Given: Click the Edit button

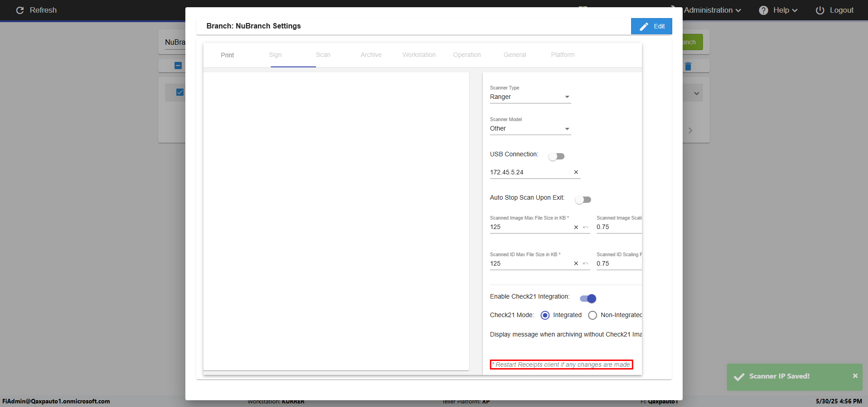Looking at the screenshot, I should pyautogui.click(x=651, y=26).
